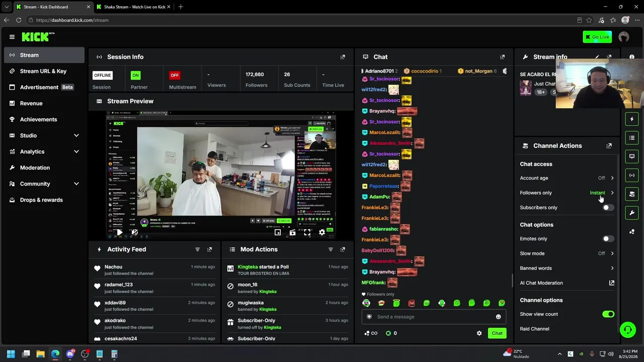Play the stream preview video
The height and width of the screenshot is (362, 644).
119,232
